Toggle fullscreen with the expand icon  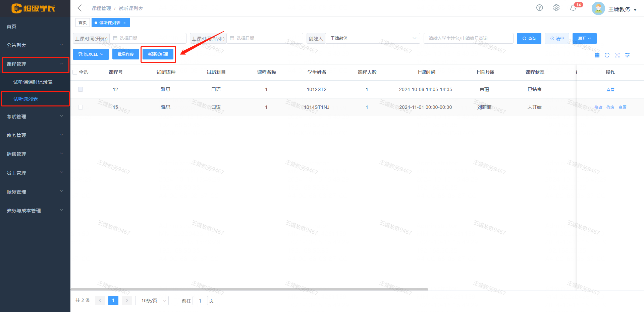pyautogui.click(x=617, y=55)
